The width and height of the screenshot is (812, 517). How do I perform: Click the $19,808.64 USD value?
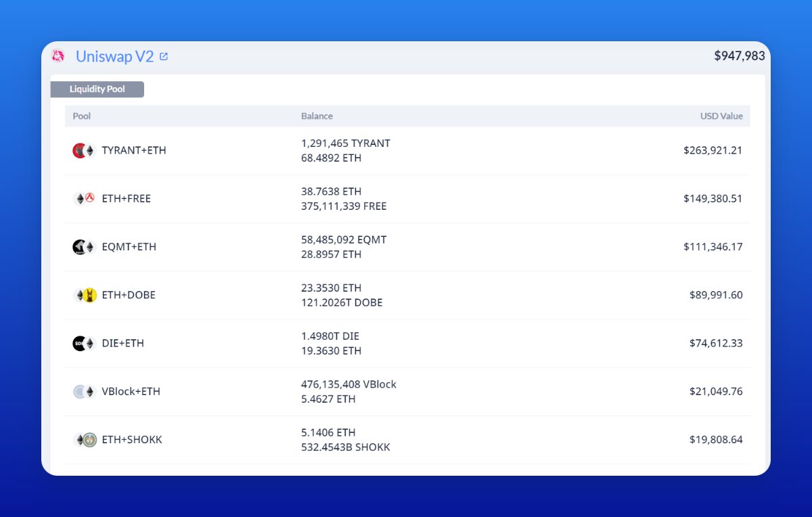coord(716,440)
